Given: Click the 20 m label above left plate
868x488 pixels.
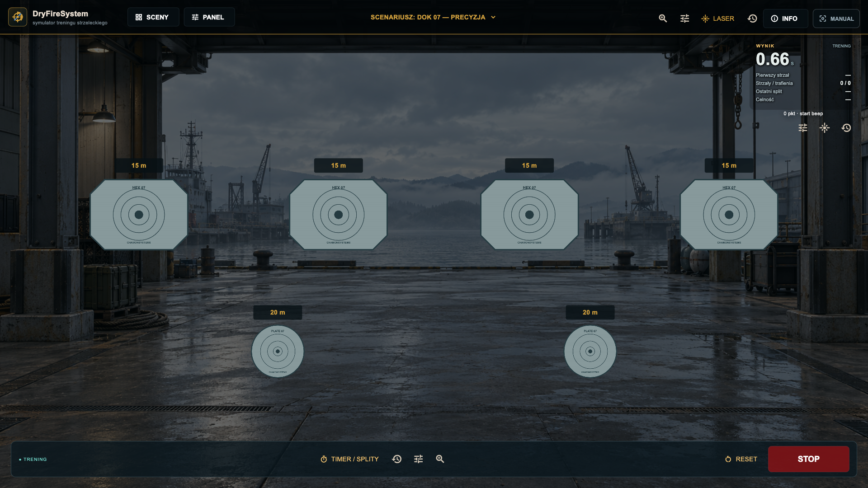Looking at the screenshot, I should pyautogui.click(x=278, y=312).
